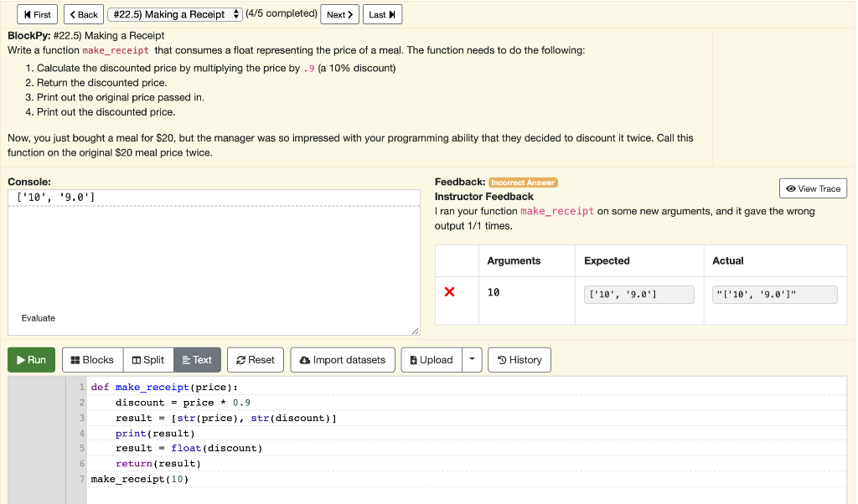Run the code with the green Run button
The height and width of the screenshot is (504, 858).
pos(31,360)
